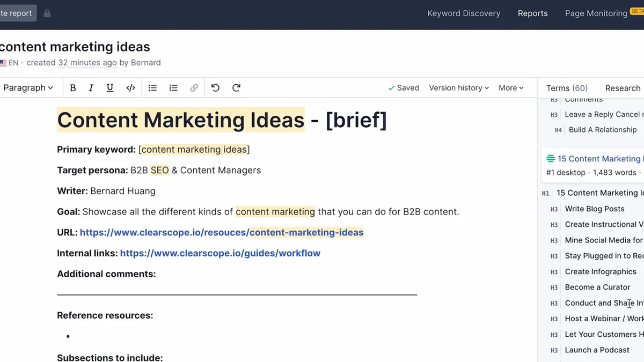The height and width of the screenshot is (362, 644).
Task: Open the Version history dropdown
Action: pyautogui.click(x=459, y=88)
